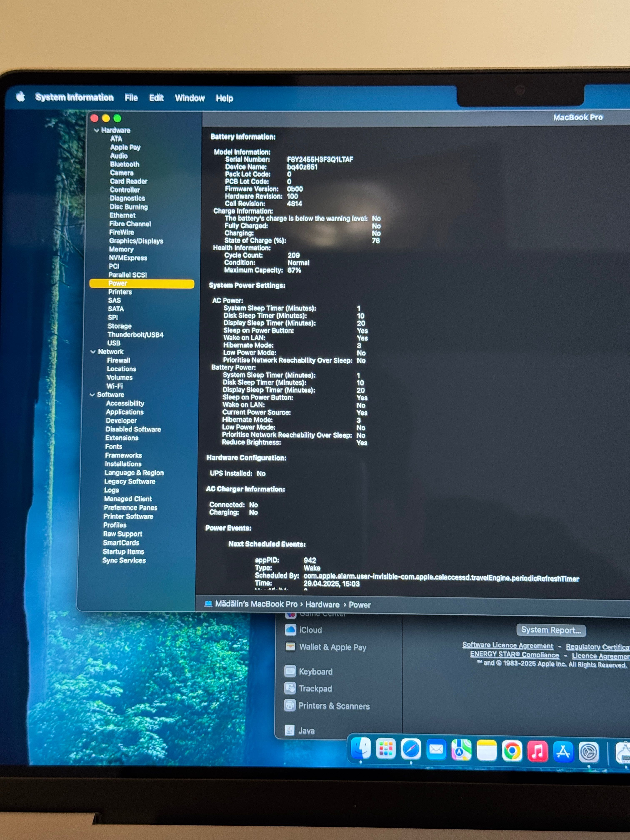Image resolution: width=630 pixels, height=840 pixels.
Task: Click the Printers & Scanners icon
Action: coord(290,705)
